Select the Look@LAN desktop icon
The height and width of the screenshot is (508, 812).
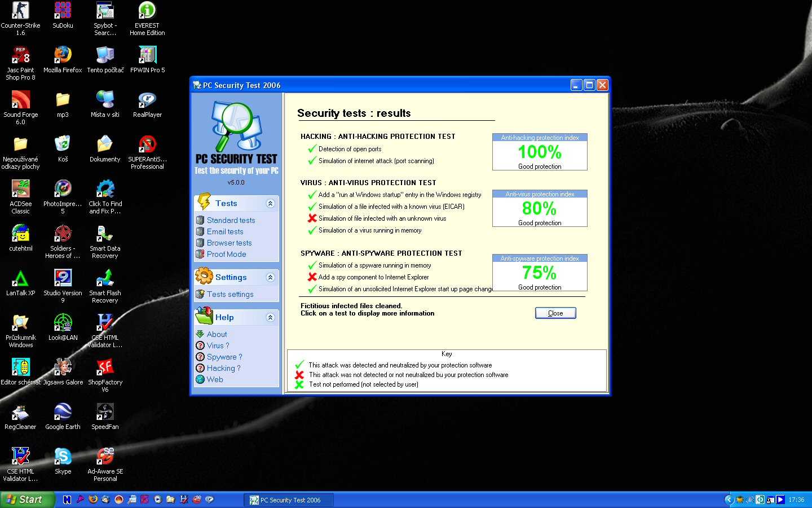[63, 327]
